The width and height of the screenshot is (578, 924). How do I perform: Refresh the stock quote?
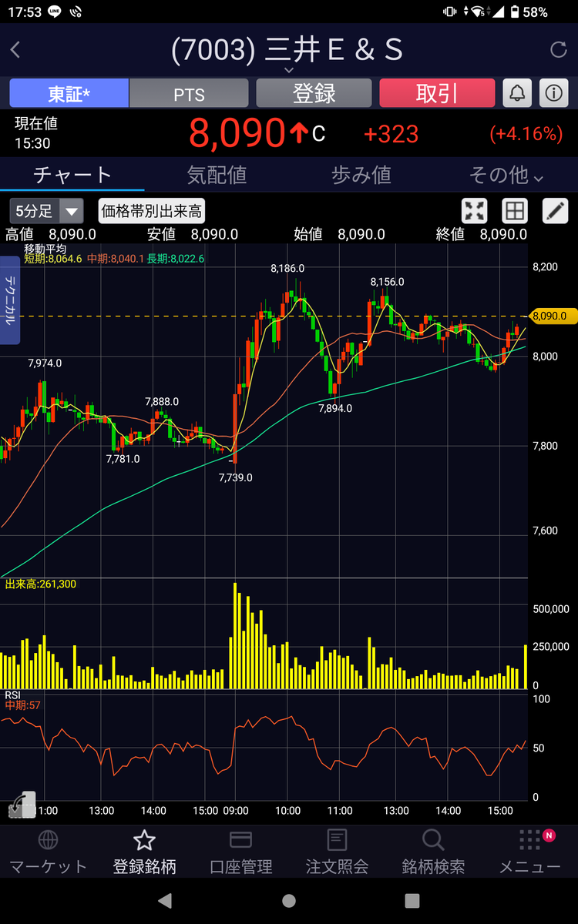(x=558, y=51)
